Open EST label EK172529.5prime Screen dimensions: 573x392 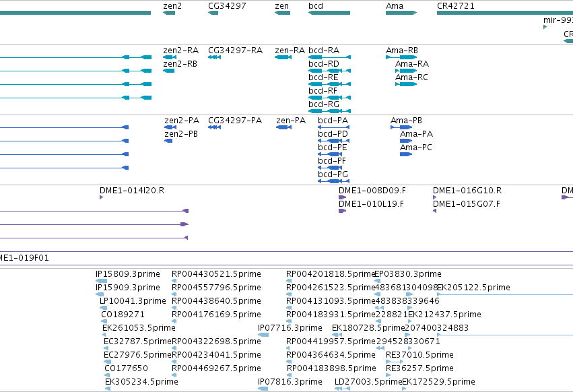pyautogui.click(x=438, y=382)
